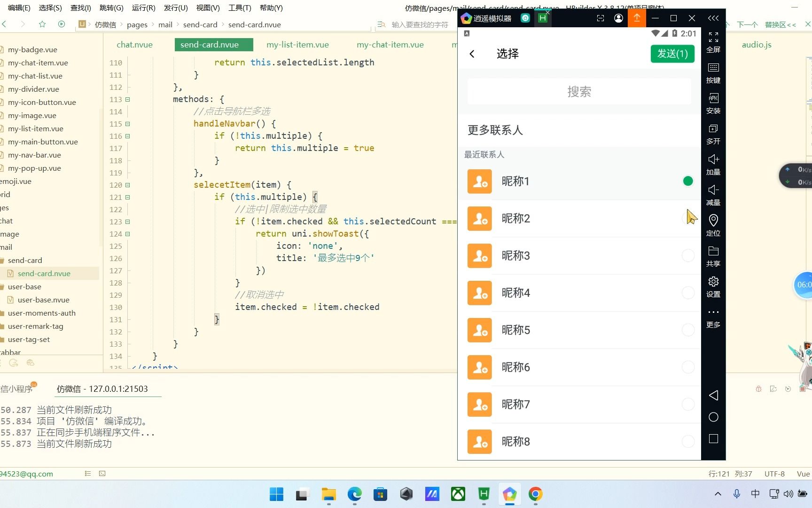Select the radio circle for 昵称8

pos(688,441)
